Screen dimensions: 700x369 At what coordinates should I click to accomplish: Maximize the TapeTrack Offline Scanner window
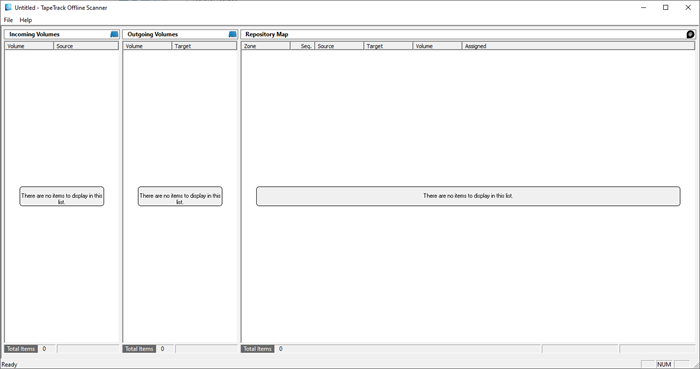click(x=666, y=8)
